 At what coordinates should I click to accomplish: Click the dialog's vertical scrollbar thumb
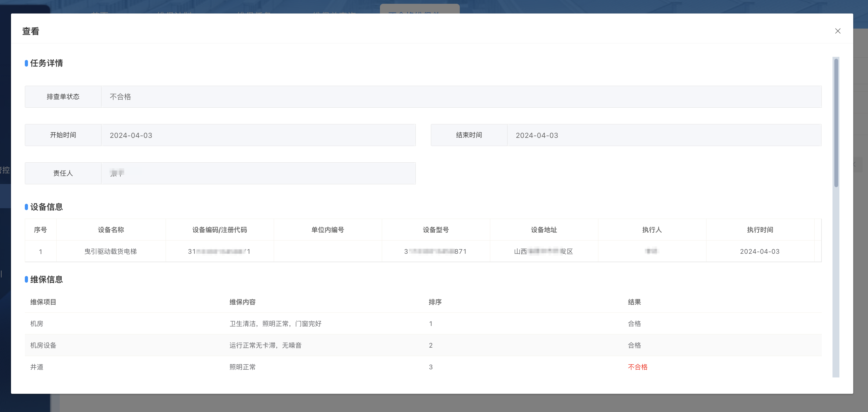coord(836,123)
